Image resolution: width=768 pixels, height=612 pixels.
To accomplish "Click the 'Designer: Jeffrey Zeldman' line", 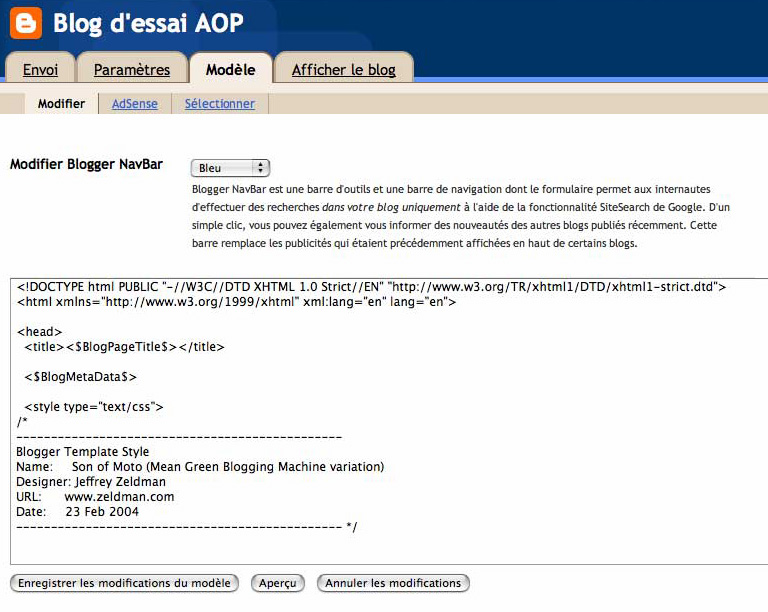I will click(x=91, y=482).
